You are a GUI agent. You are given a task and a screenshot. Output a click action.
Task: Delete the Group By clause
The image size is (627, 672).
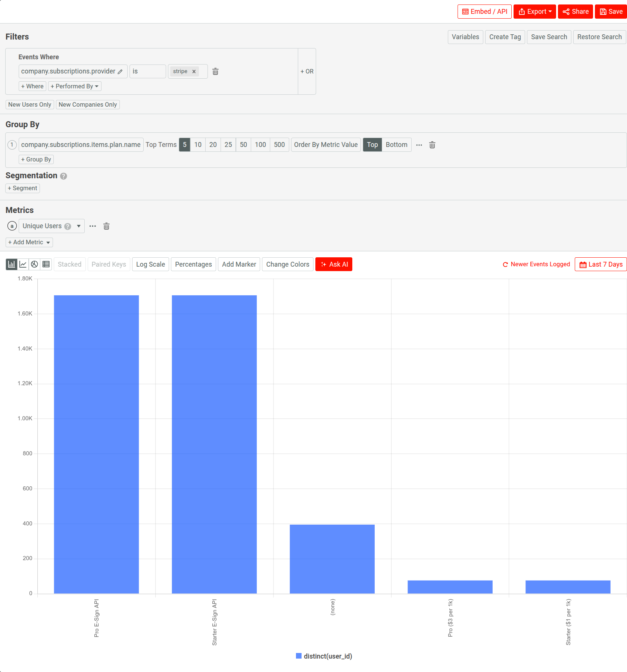432,145
